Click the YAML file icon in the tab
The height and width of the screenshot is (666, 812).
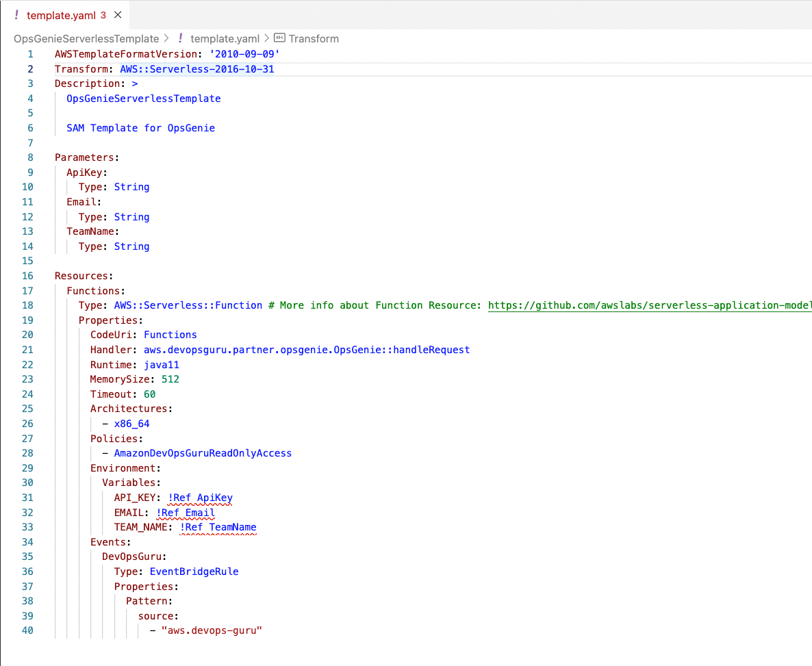click(16, 15)
